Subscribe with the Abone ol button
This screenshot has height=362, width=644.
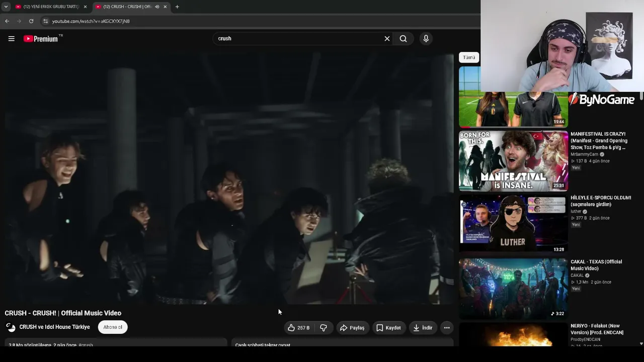tap(113, 327)
